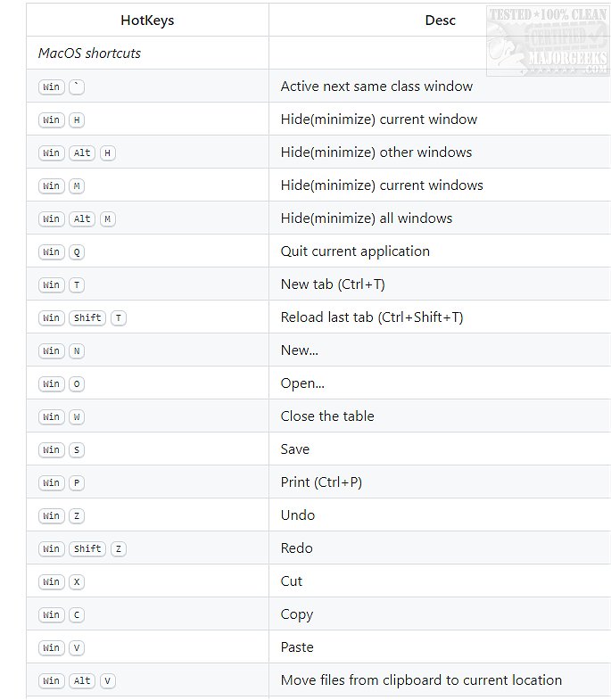Click the backtick key badge
The height and width of the screenshot is (700, 611).
tap(77, 87)
